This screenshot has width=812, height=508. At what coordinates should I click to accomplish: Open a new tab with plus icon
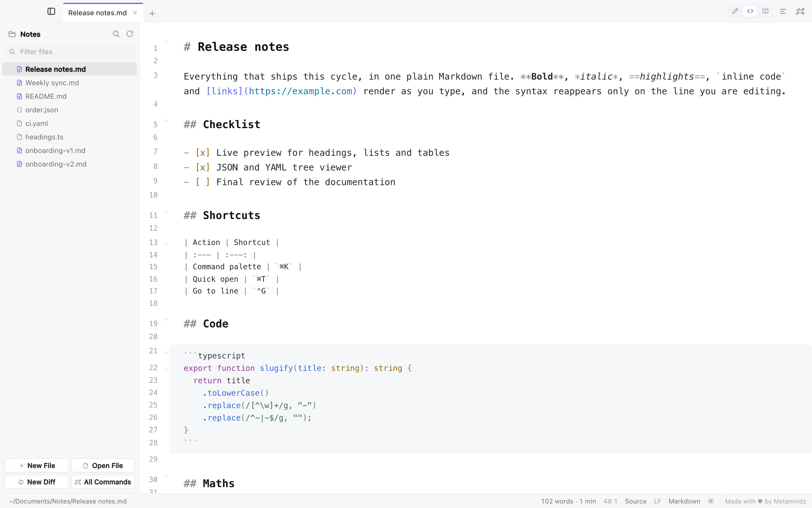pos(152,14)
